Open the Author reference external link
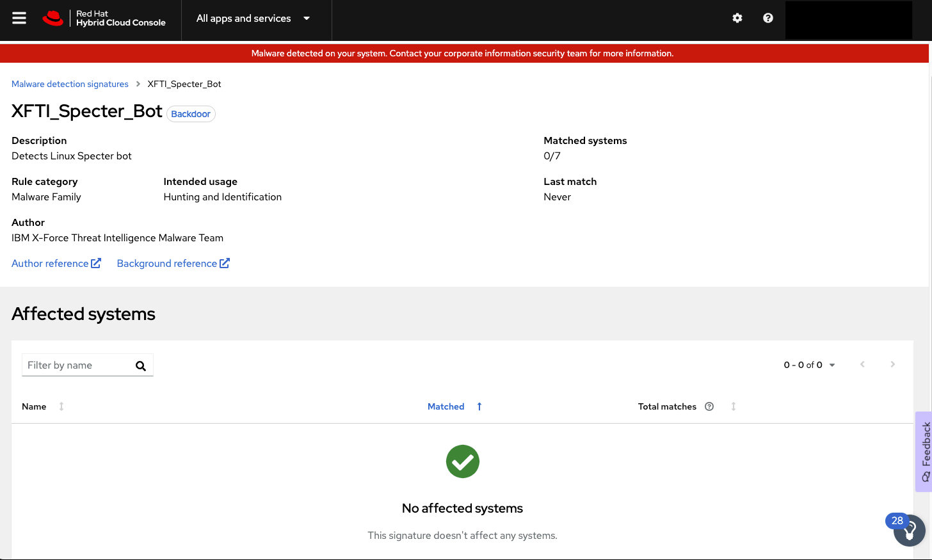Screen dimensions: 932x560 click(x=56, y=263)
